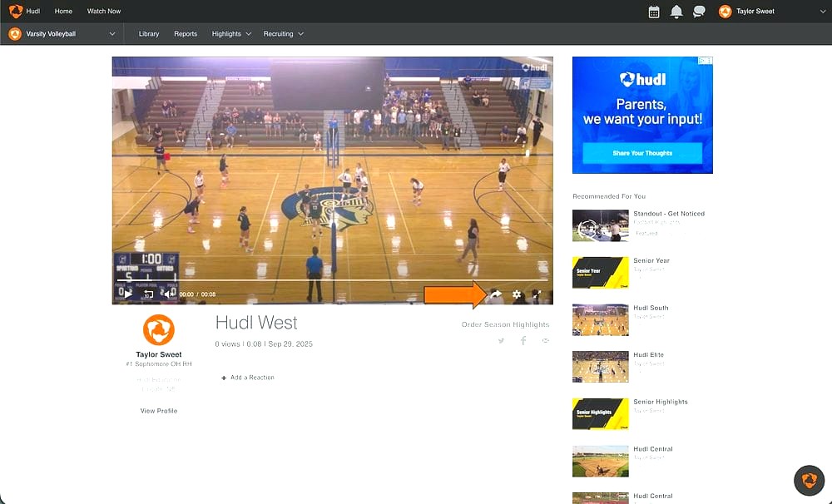The height and width of the screenshot is (504, 832).
Task: Click the Hudl West video title
Action: [256, 323]
